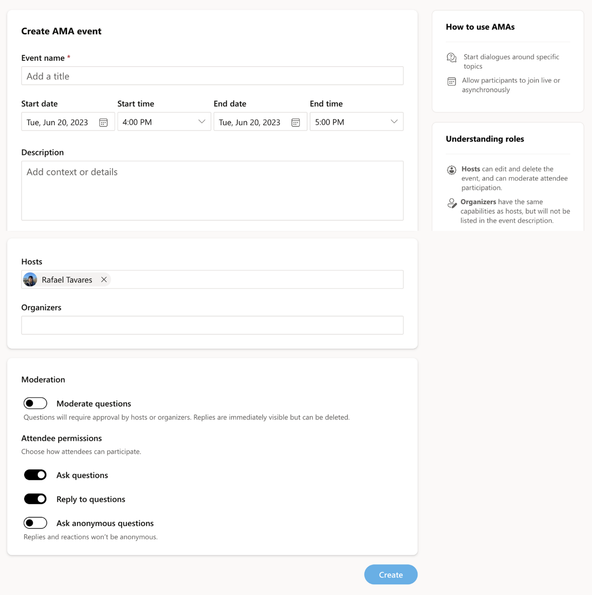The height and width of the screenshot is (595, 592).
Task: Focus the Event name Add a title field
Action: coord(212,76)
